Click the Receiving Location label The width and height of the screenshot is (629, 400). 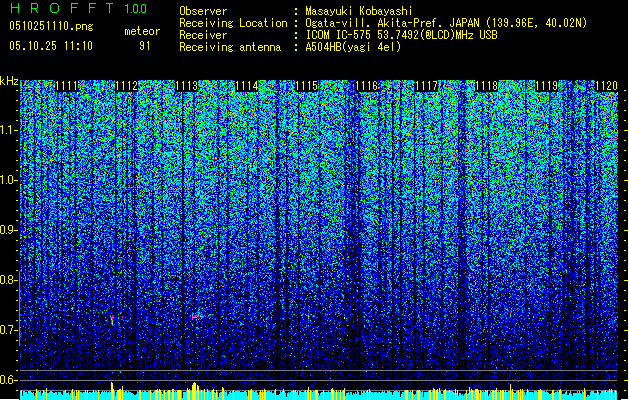click(233, 23)
